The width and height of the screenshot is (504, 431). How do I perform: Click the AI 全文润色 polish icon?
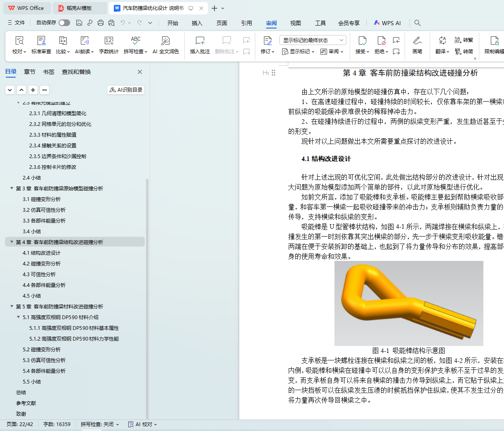point(165,41)
